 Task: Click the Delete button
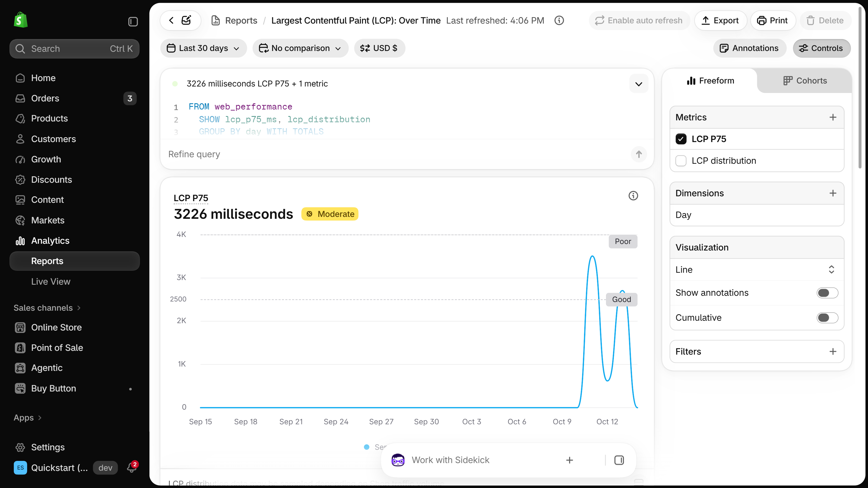pyautogui.click(x=825, y=21)
